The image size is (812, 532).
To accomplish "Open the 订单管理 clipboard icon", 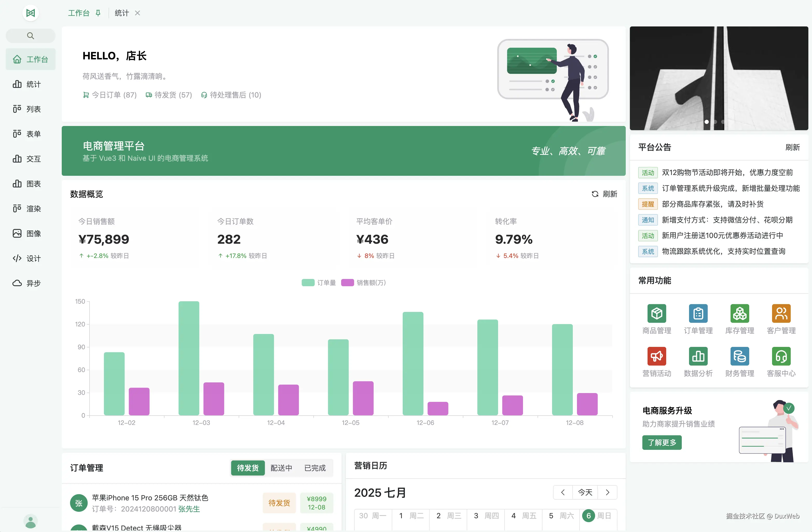I will [x=698, y=313].
